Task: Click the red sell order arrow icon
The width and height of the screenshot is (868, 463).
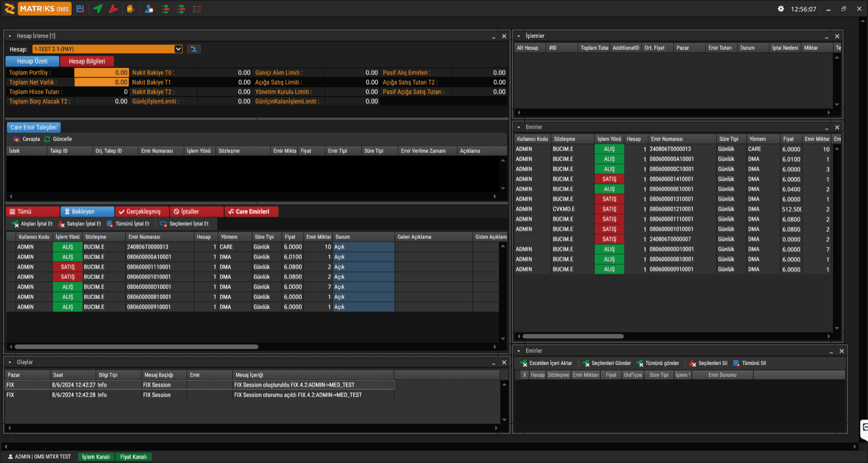Action: pos(113,9)
